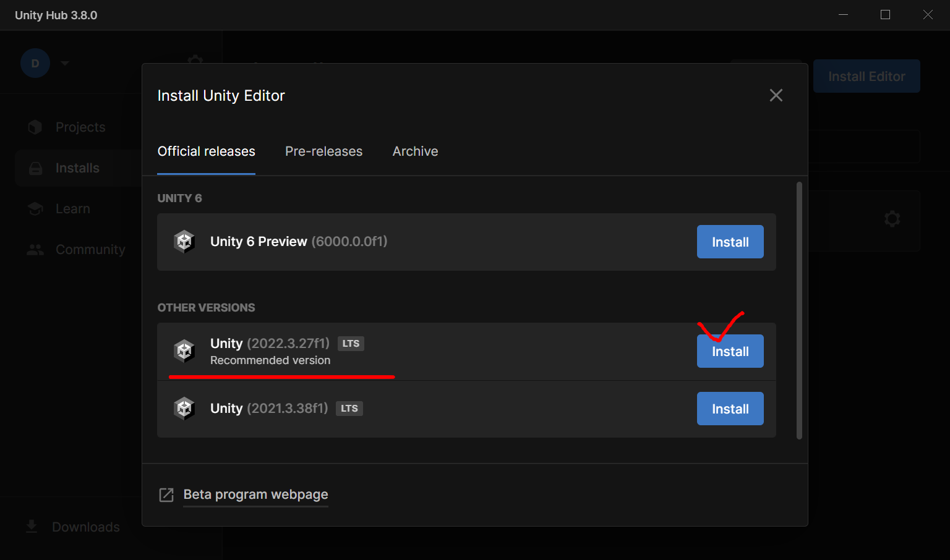The height and width of the screenshot is (560, 950).
Task: Close the Install Unity Editor dialog
Action: coord(776,95)
